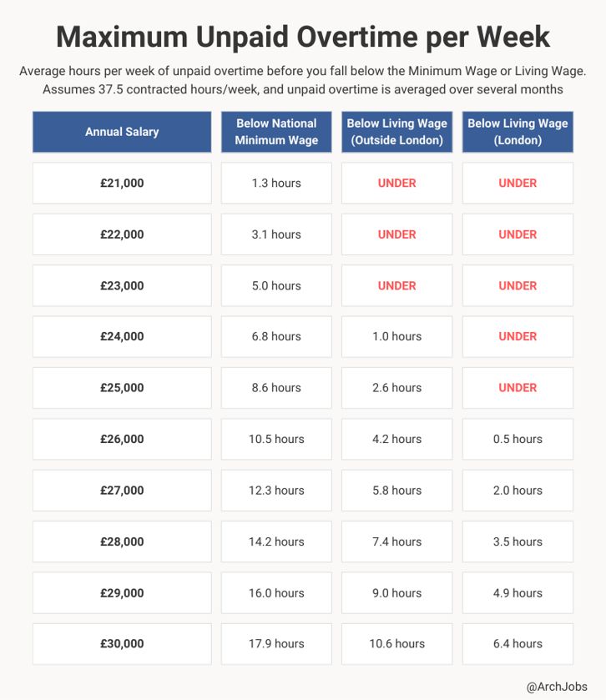Click the £30,000 salary cell

pyautogui.click(x=122, y=643)
